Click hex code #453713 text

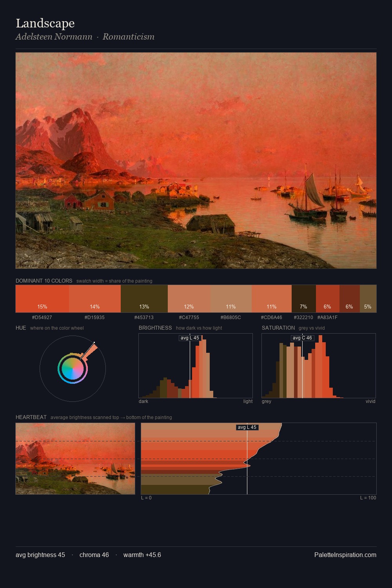tap(144, 318)
